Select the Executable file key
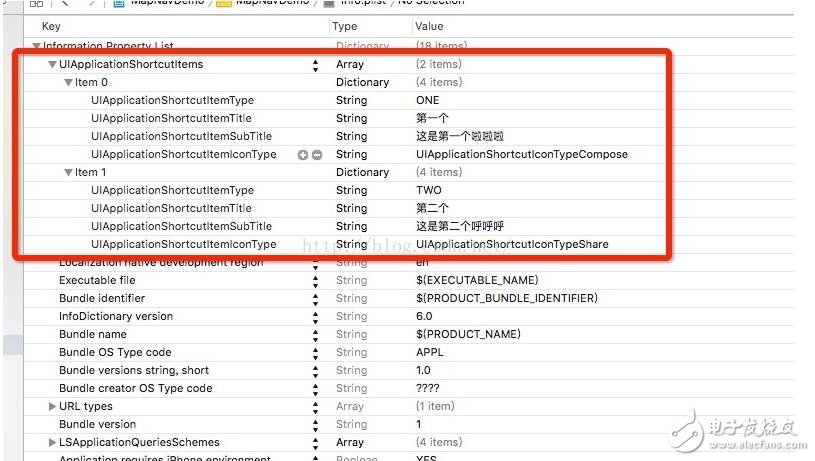Image resolution: width=815 pixels, height=461 pixels. 97,281
